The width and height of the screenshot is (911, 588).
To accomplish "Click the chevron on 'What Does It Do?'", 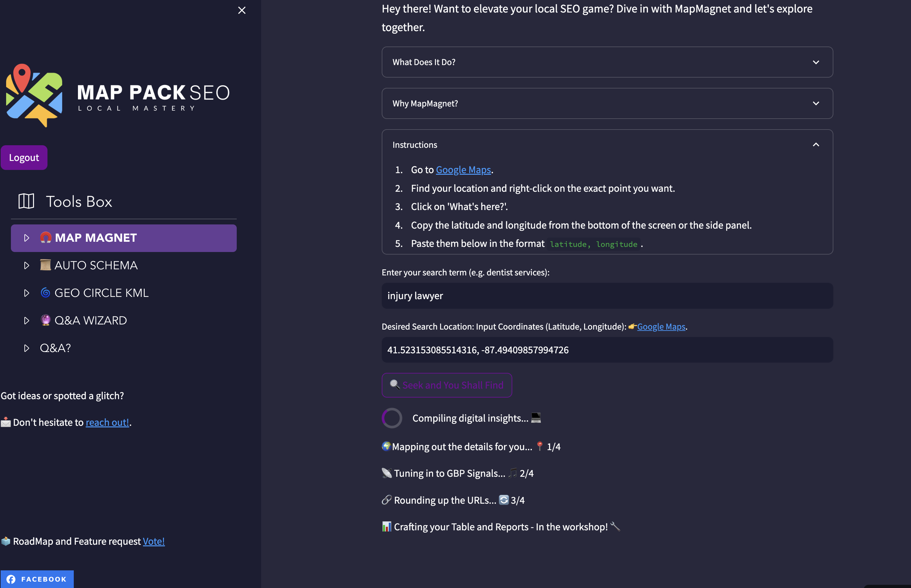I will click(816, 62).
